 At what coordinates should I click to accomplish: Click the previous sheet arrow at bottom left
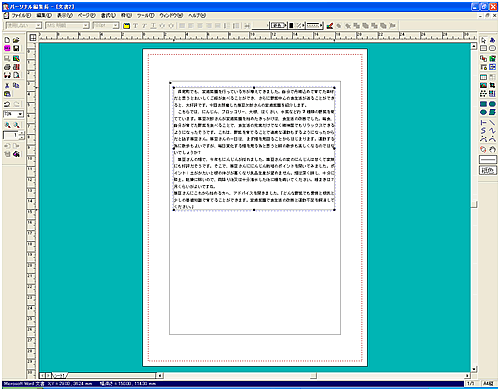click(42, 376)
